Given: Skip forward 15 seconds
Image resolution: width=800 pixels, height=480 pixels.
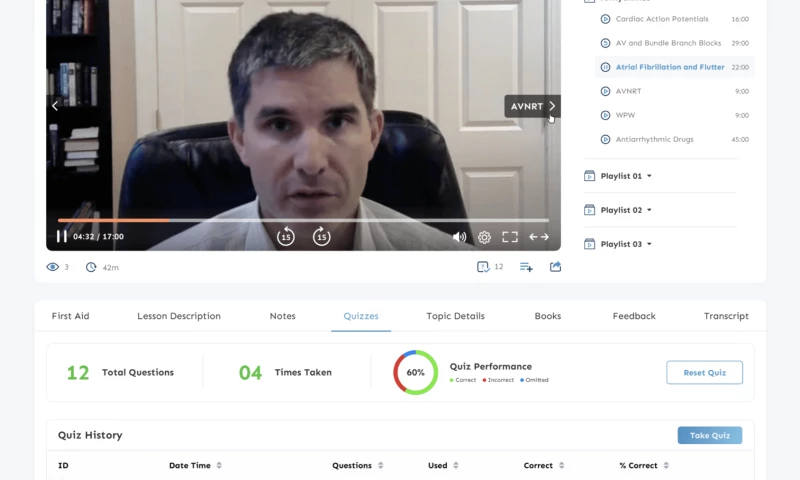Looking at the screenshot, I should point(321,236).
